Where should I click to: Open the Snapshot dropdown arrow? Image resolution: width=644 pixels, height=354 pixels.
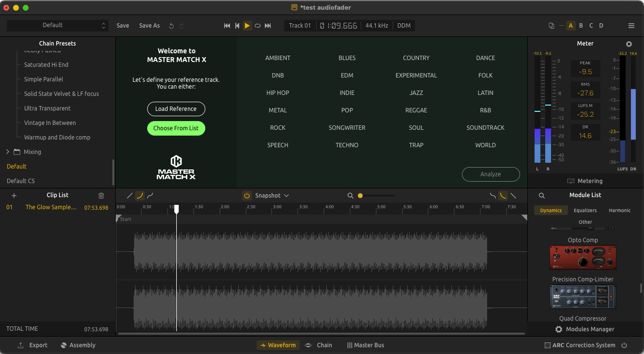(x=286, y=196)
